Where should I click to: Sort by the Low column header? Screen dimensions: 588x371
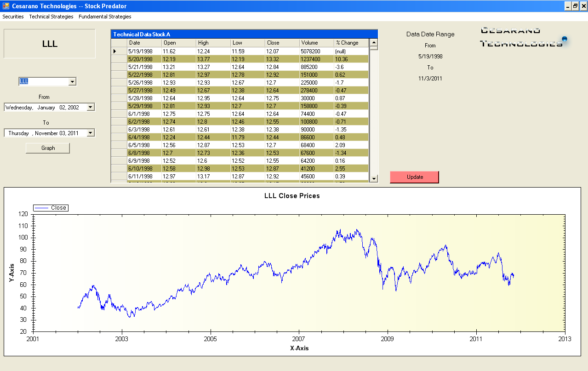248,43
